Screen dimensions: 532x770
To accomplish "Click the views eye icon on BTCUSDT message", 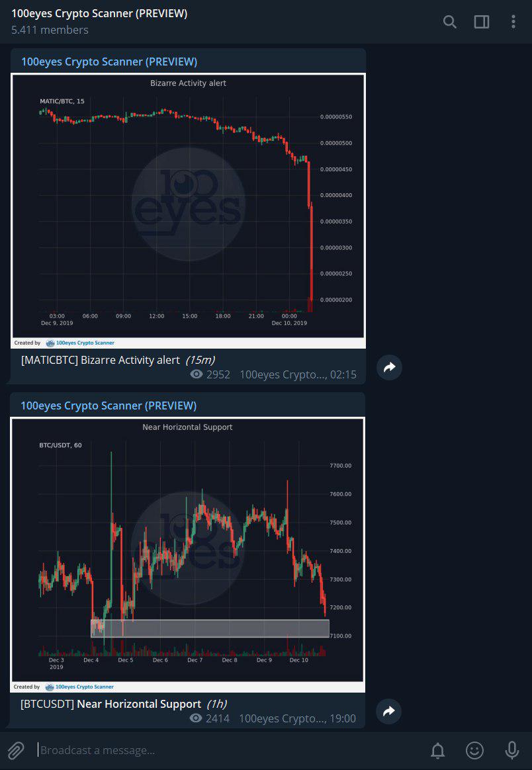I will click(x=197, y=718).
